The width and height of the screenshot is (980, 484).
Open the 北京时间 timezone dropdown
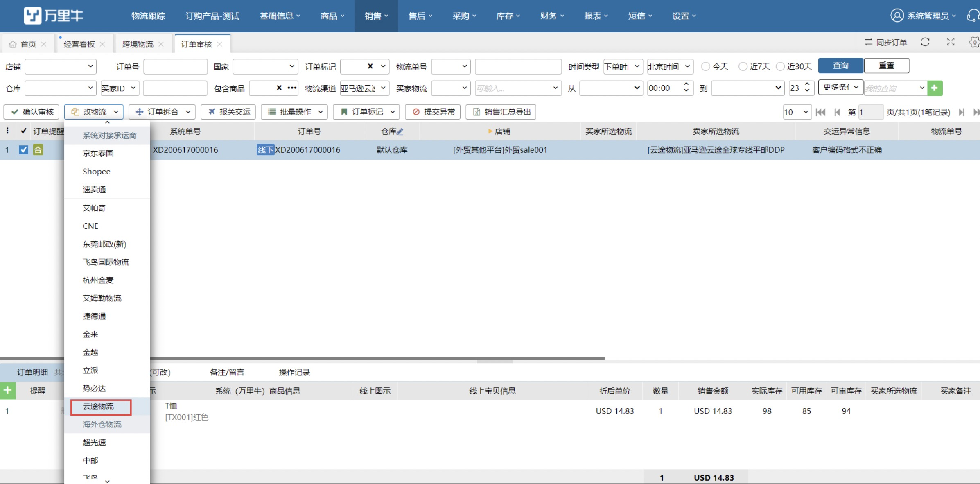click(x=670, y=66)
